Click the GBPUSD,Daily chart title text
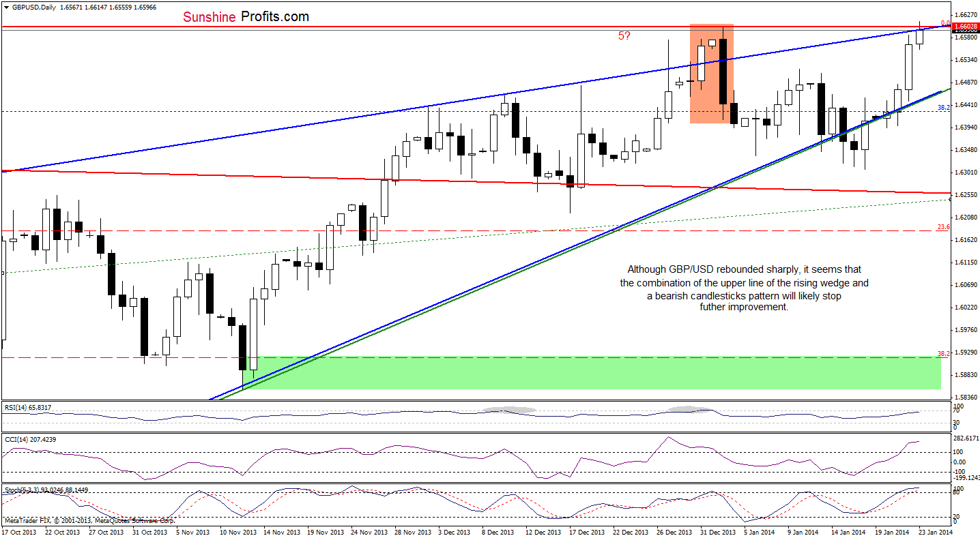This screenshot has width=980, height=538. pyautogui.click(x=35, y=7)
